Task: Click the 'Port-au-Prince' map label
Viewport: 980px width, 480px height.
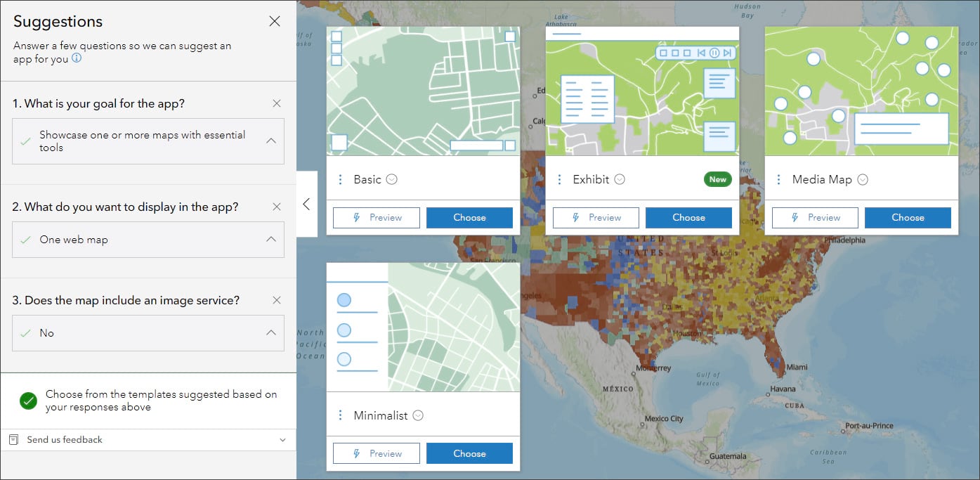Action: 869,426
